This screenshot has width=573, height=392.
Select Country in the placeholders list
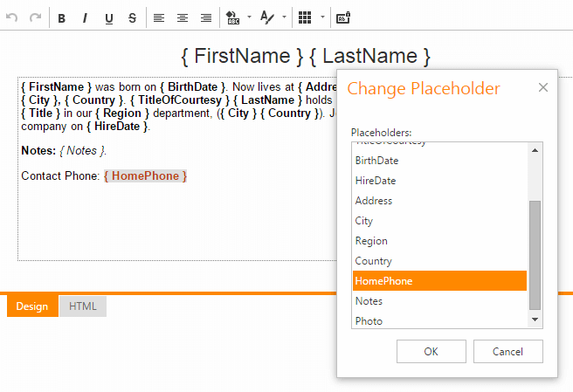click(374, 261)
